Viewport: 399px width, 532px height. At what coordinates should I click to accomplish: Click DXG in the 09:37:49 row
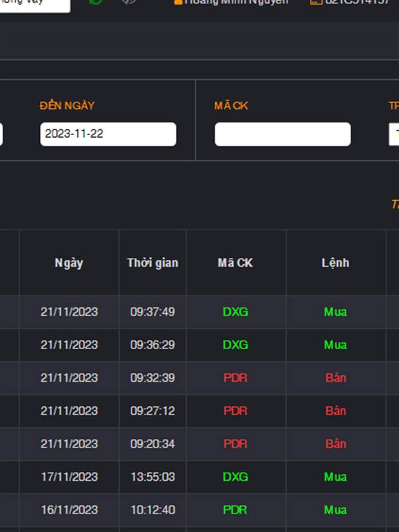[x=235, y=312]
